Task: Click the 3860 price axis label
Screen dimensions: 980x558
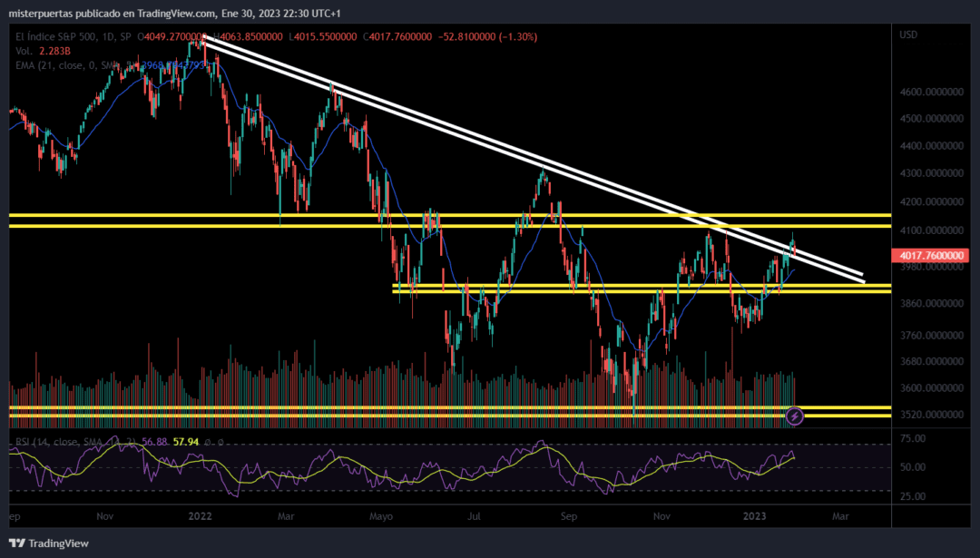Action: tap(931, 304)
